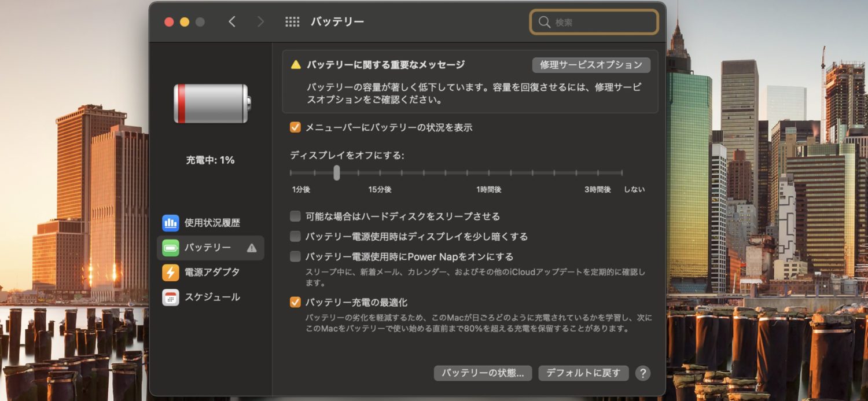Screen dimensions: 868x401
Task: Click the large battery level image
Action: click(212, 104)
